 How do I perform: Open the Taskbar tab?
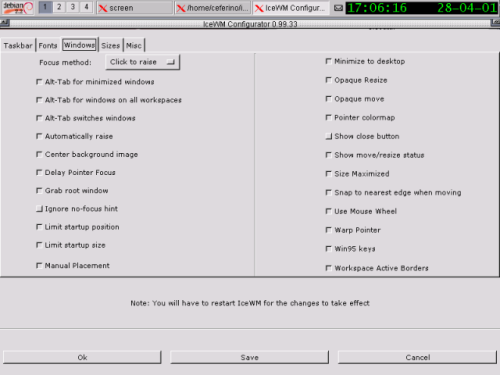tap(18, 46)
